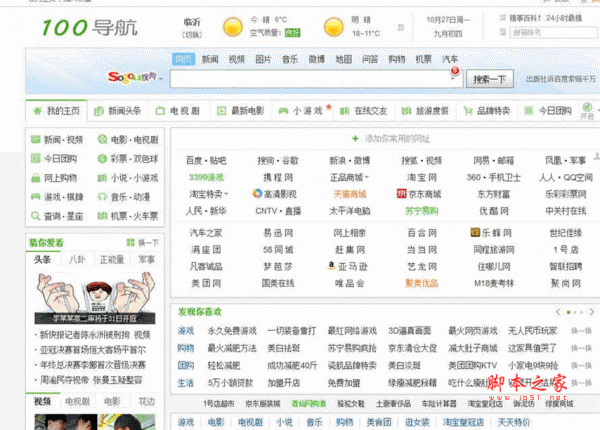The width and height of the screenshot is (600, 430).
Task: Open the 3399游戏 link
Action: coord(206,178)
